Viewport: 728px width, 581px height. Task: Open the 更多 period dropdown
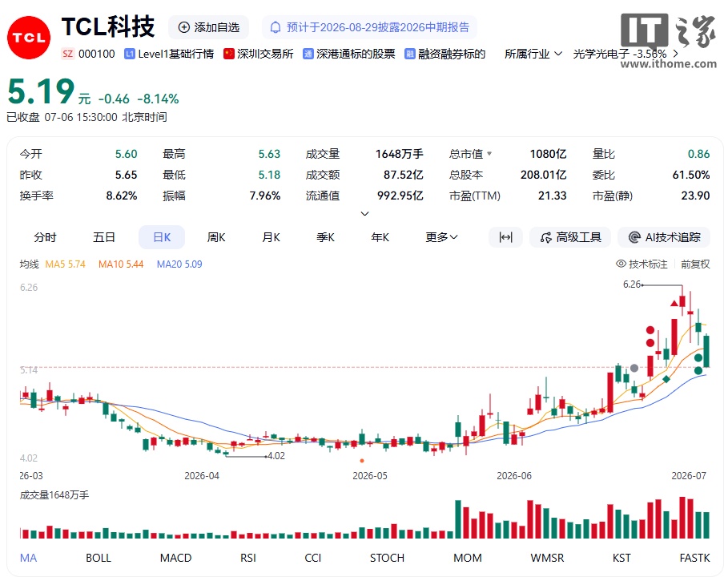(441, 237)
